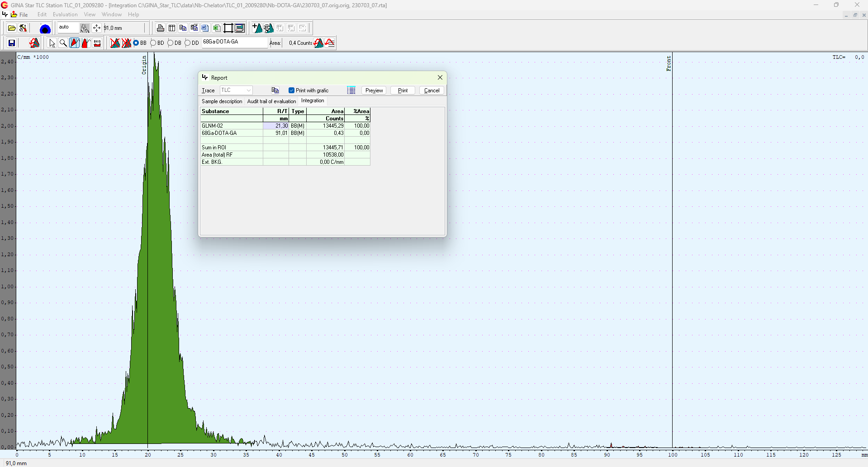Uncheck the Print with grafic checkbox

click(x=292, y=91)
